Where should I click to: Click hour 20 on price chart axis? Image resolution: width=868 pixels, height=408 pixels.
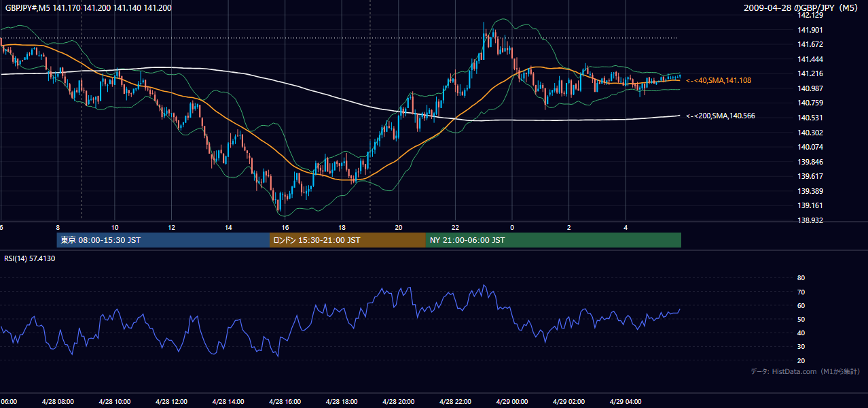click(x=399, y=228)
